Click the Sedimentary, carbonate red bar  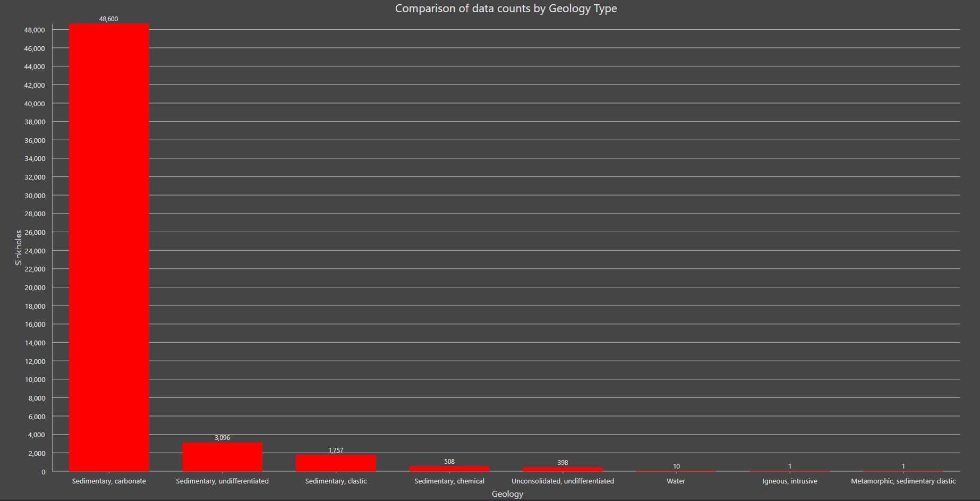click(x=109, y=248)
